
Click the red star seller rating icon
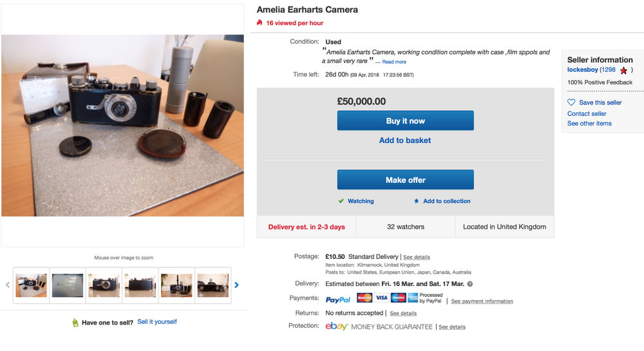[x=623, y=70]
